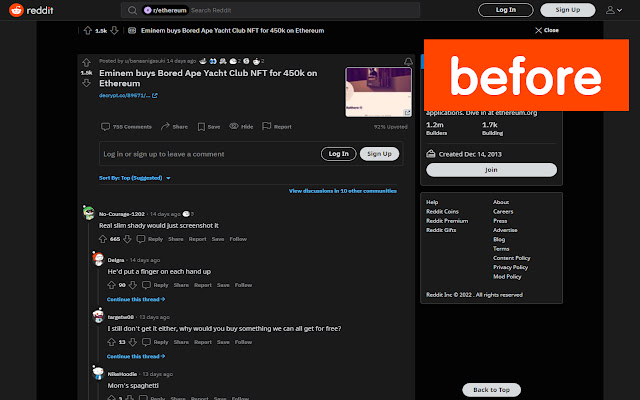Screen dimensions: 640x400
Task: Click the downvote arrow beside the post title
Action: pyautogui.click(x=86, y=83)
